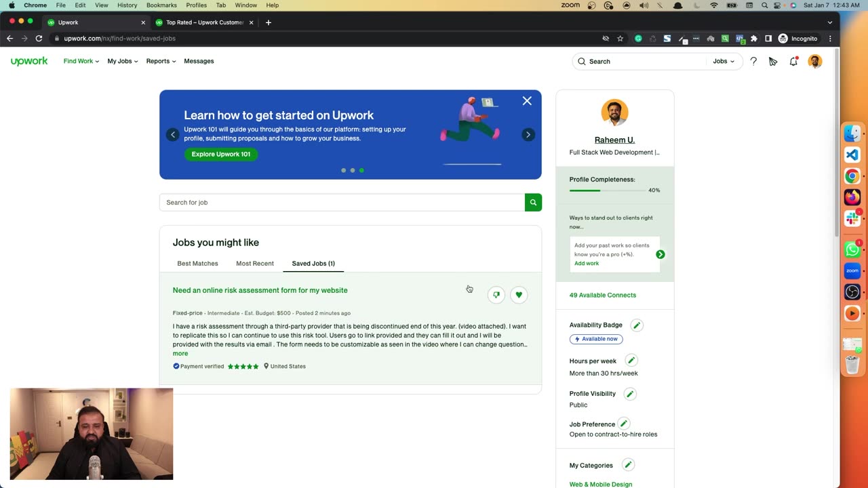This screenshot has width=868, height=488.
Task: Close the Upwork 101 banner
Action: coord(527,101)
